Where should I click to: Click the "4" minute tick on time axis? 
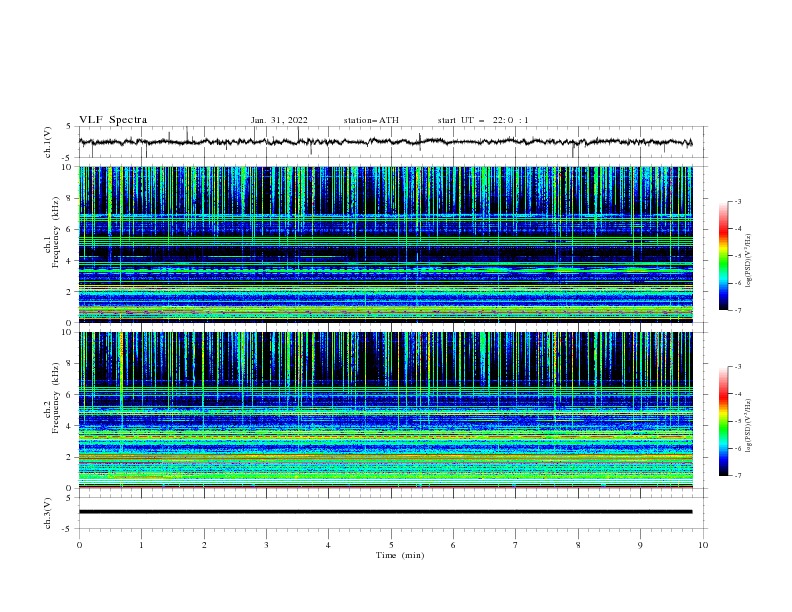328,545
